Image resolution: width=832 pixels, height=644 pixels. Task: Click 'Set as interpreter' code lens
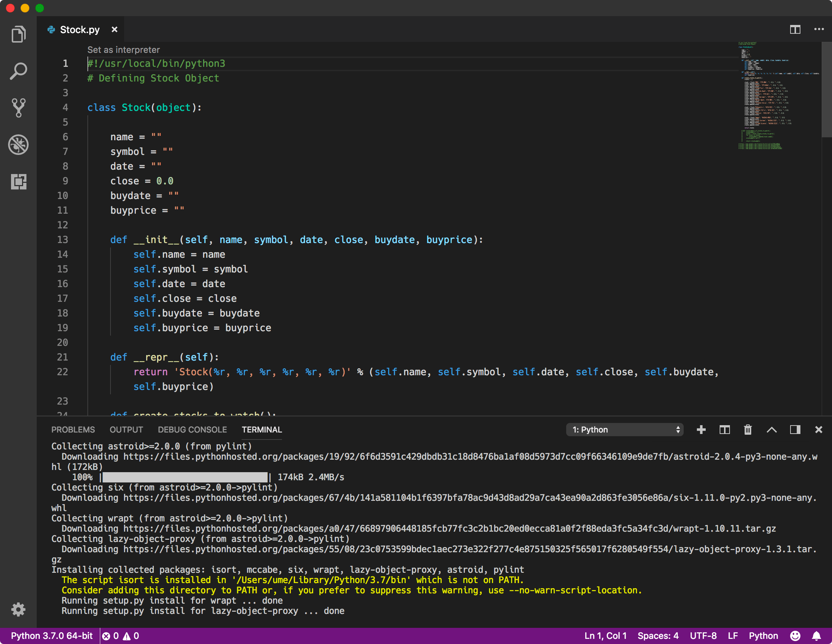123,50
